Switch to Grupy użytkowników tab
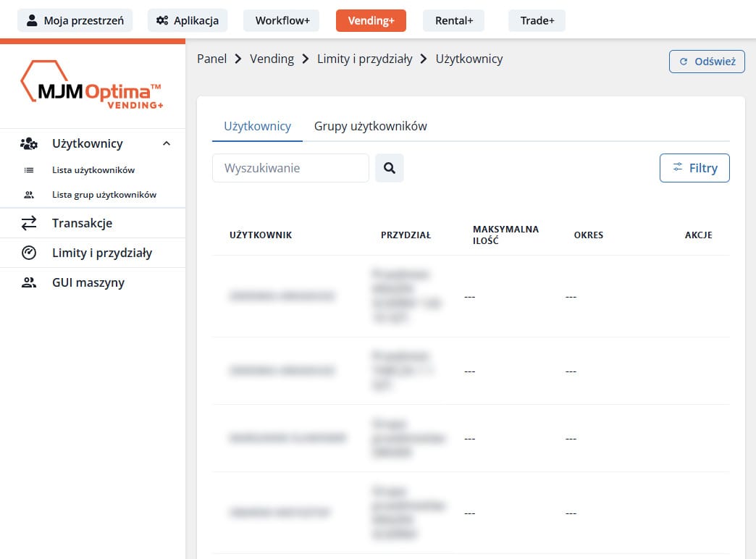This screenshot has height=559, width=756. (370, 126)
